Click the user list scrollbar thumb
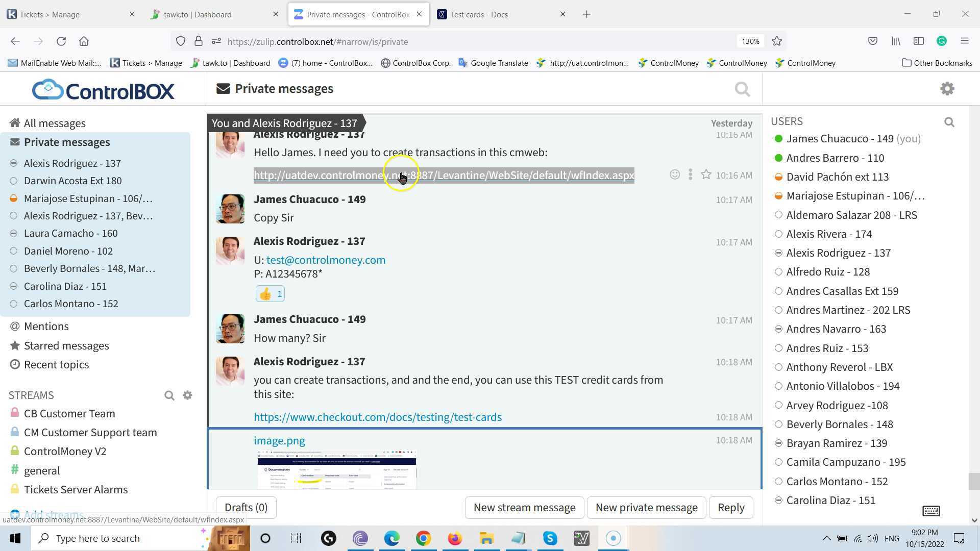Image resolution: width=980 pixels, height=551 pixels. pos(974,481)
